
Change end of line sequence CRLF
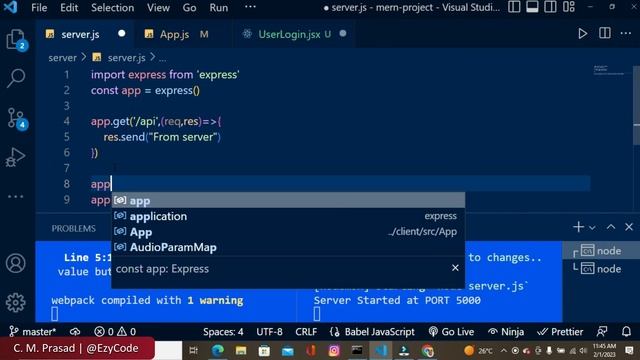click(x=306, y=332)
